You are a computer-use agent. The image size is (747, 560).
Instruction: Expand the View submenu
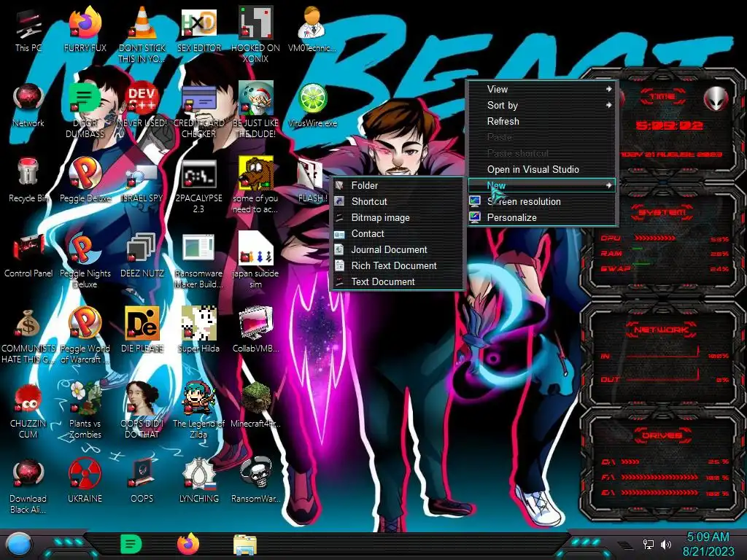pyautogui.click(x=542, y=89)
